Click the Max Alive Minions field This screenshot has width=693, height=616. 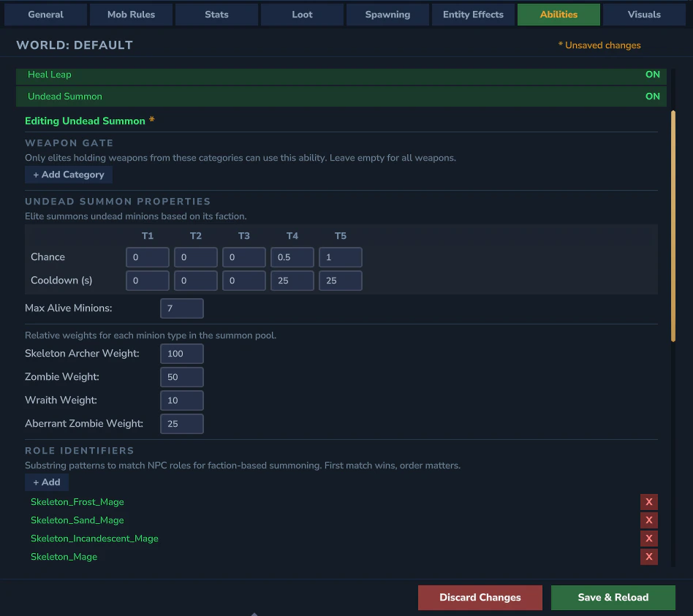click(181, 308)
